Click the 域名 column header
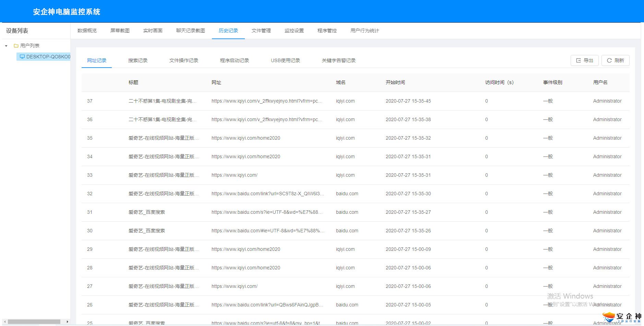644x326 pixels. pyautogui.click(x=341, y=82)
